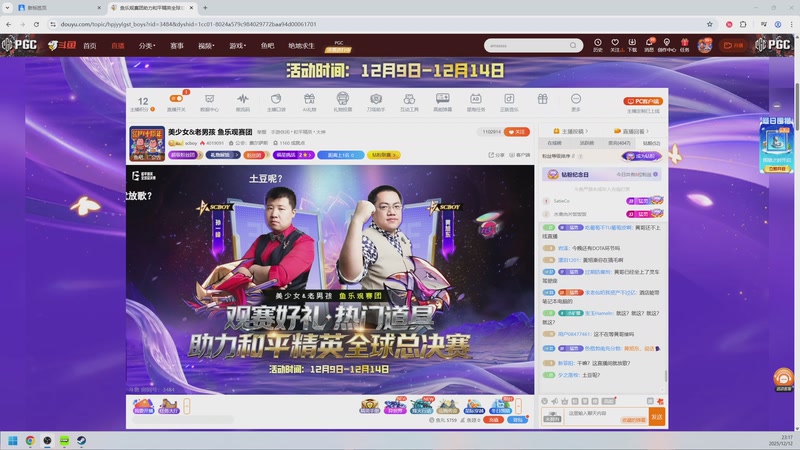Switch to the 钻粉(52) tab
This screenshot has width=800, height=450.
[652, 143]
